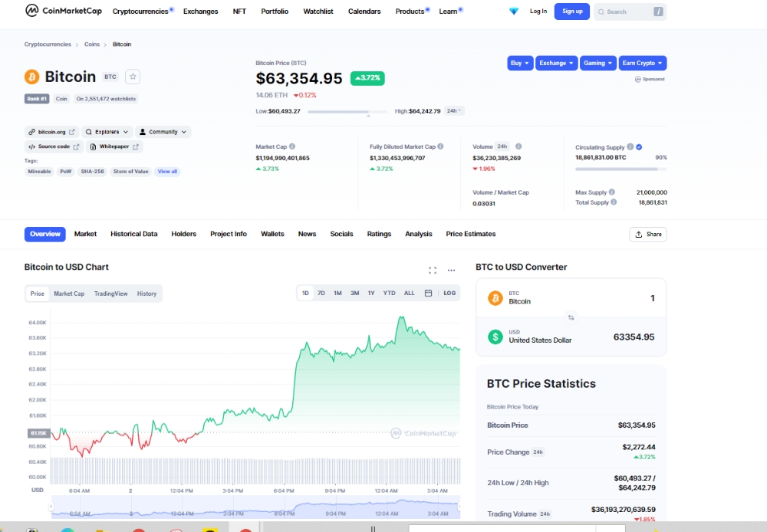The width and height of the screenshot is (767, 532).
Task: Select the ALL chart range
Action: click(410, 293)
